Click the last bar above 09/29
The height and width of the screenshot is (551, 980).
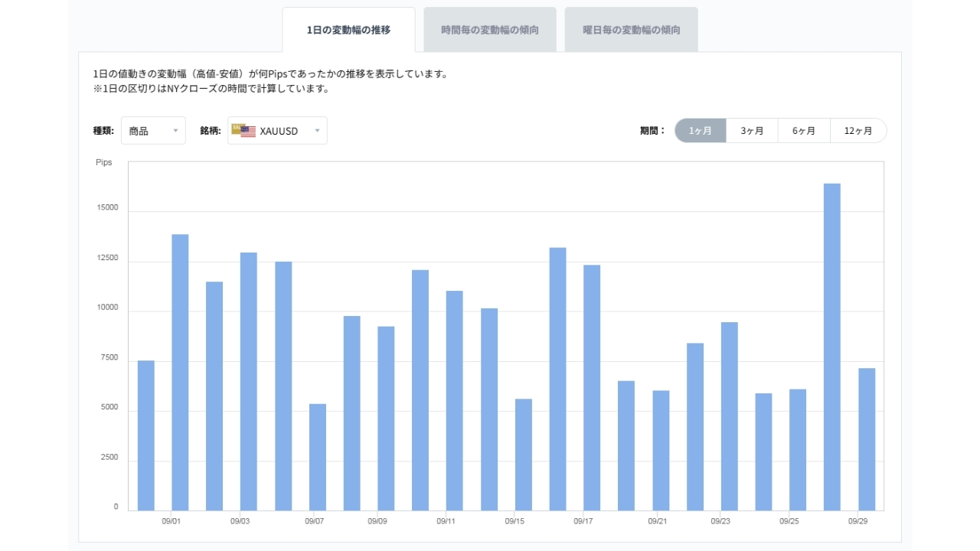[x=867, y=439]
